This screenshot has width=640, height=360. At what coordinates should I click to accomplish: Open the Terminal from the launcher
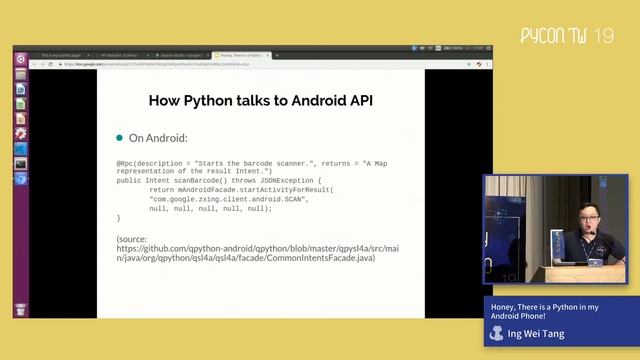[20, 164]
